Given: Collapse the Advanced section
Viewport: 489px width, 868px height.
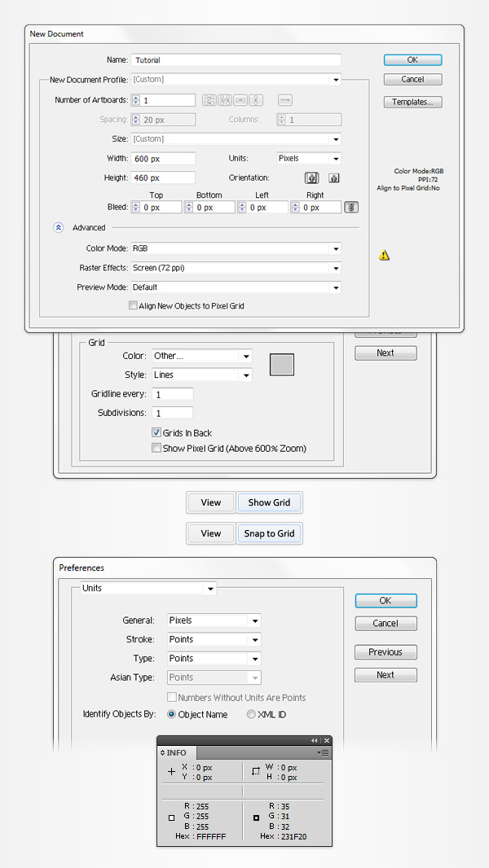Looking at the screenshot, I should [59, 227].
